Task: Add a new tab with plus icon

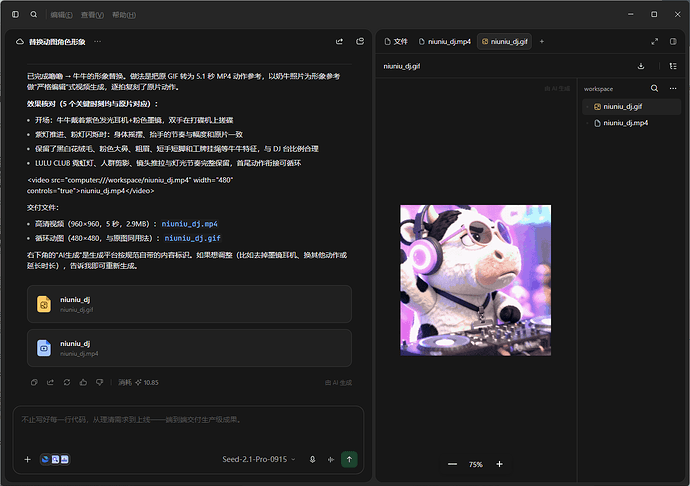Action: coord(542,41)
